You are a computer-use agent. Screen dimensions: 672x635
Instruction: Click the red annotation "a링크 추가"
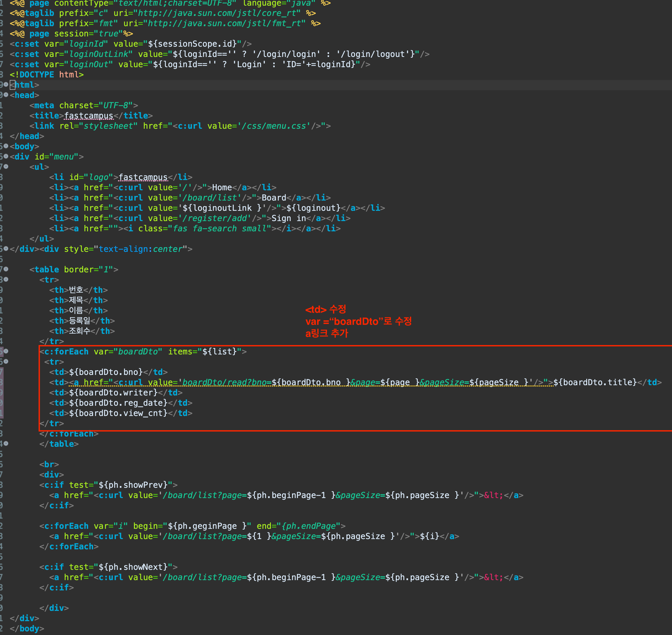tap(327, 333)
